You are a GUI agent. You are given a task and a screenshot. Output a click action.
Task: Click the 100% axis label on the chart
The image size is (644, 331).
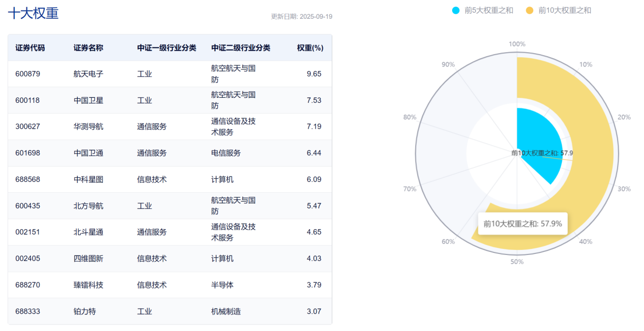tap(517, 44)
